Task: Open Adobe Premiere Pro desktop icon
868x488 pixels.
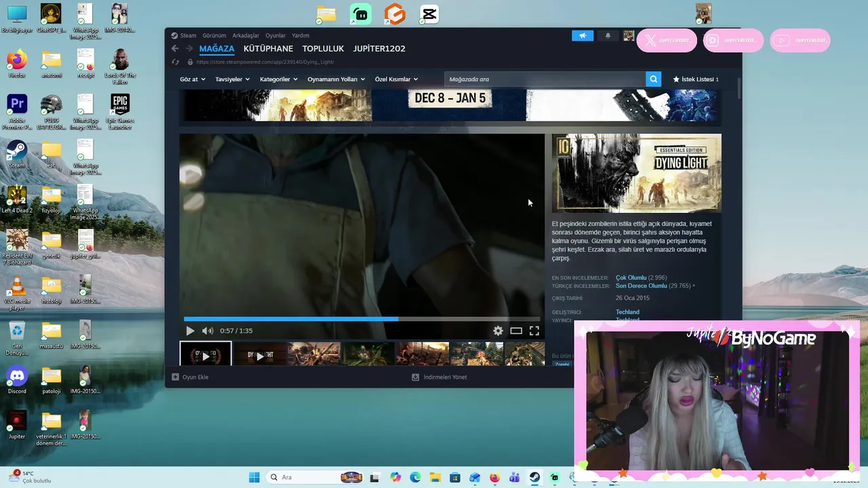Action: point(17,112)
